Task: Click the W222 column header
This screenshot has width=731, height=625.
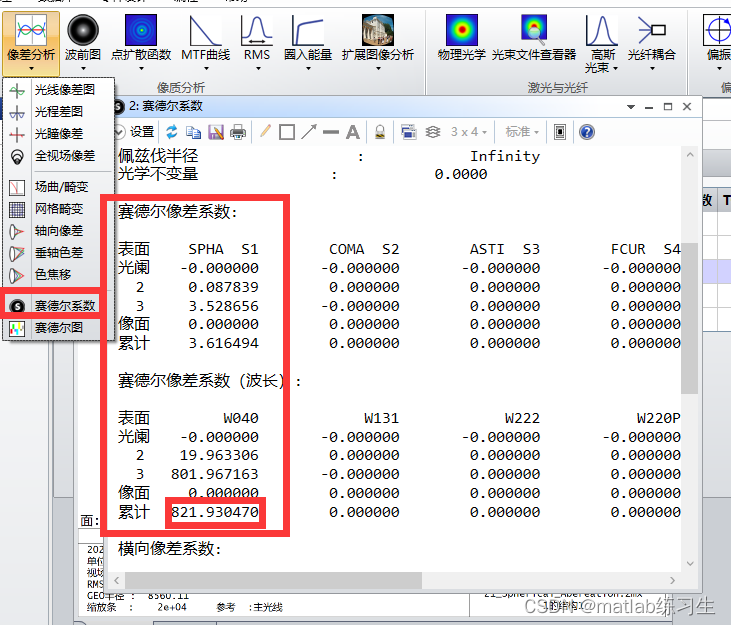Action: (522, 418)
